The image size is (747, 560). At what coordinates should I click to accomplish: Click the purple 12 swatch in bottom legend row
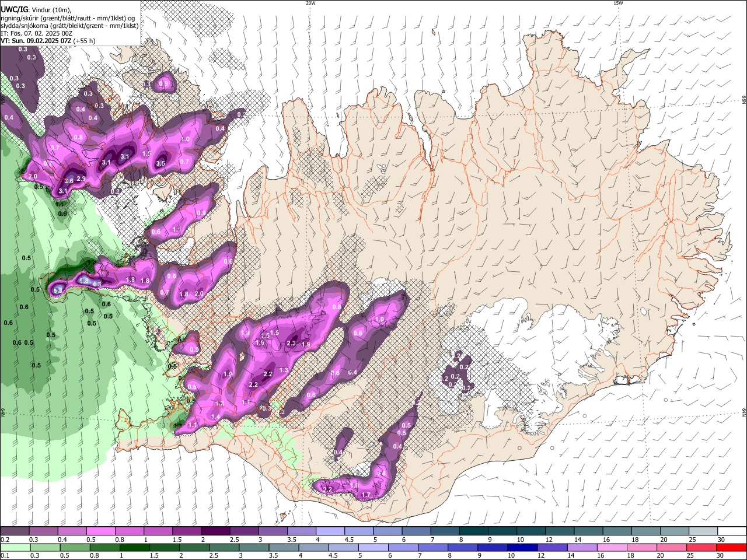551,547
